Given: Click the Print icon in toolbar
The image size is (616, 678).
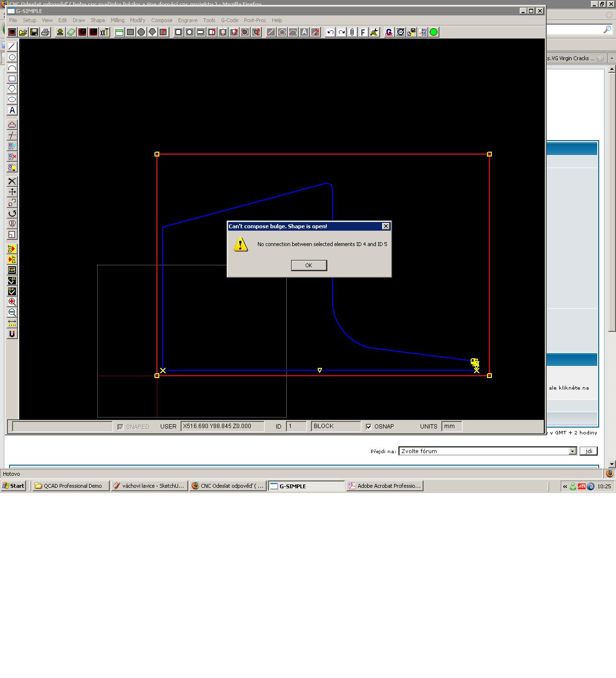Looking at the screenshot, I should (x=45, y=32).
